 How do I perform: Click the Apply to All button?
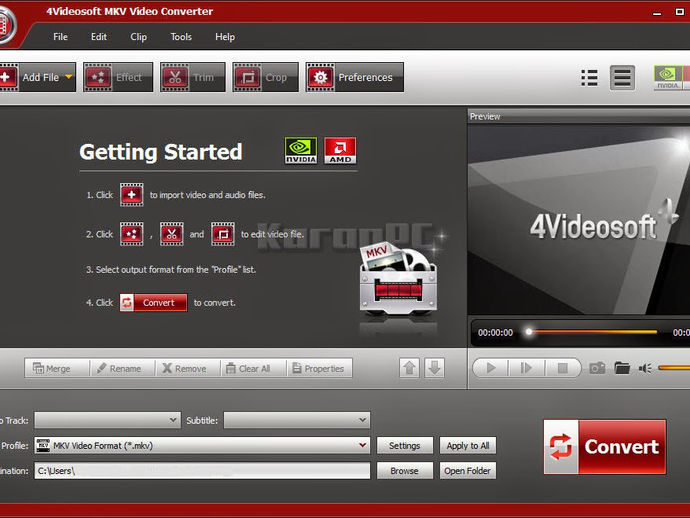pos(468,446)
